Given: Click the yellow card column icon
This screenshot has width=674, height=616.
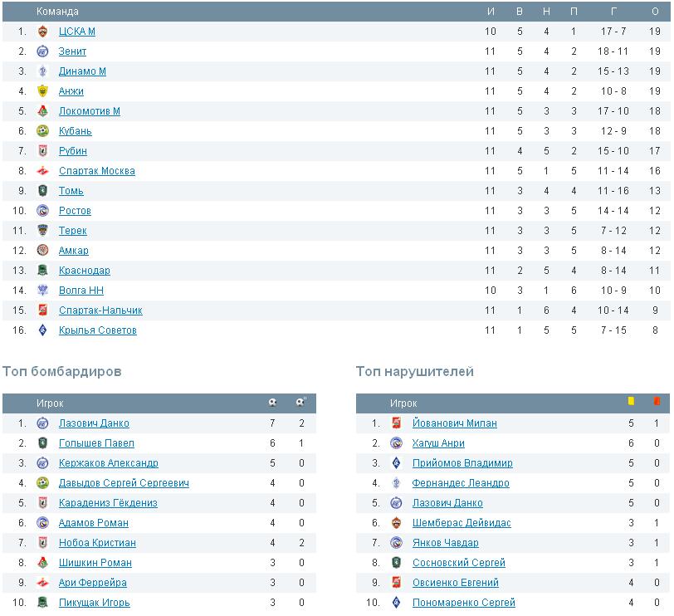Looking at the screenshot, I should pos(631,402).
